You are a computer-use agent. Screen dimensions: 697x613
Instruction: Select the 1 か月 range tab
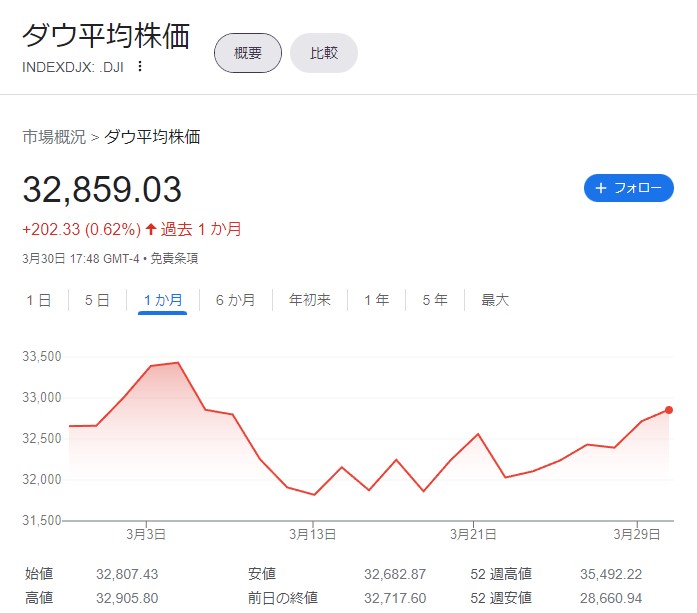163,300
